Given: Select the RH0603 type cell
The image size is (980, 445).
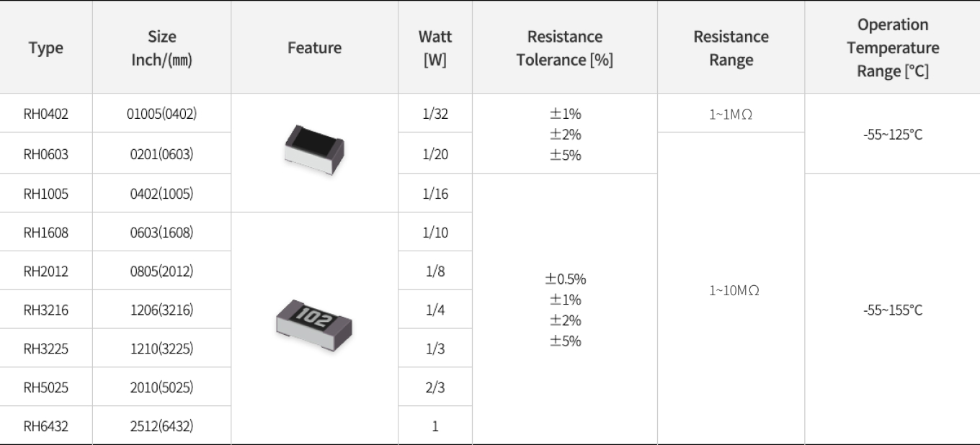Looking at the screenshot, I should click(x=46, y=153).
